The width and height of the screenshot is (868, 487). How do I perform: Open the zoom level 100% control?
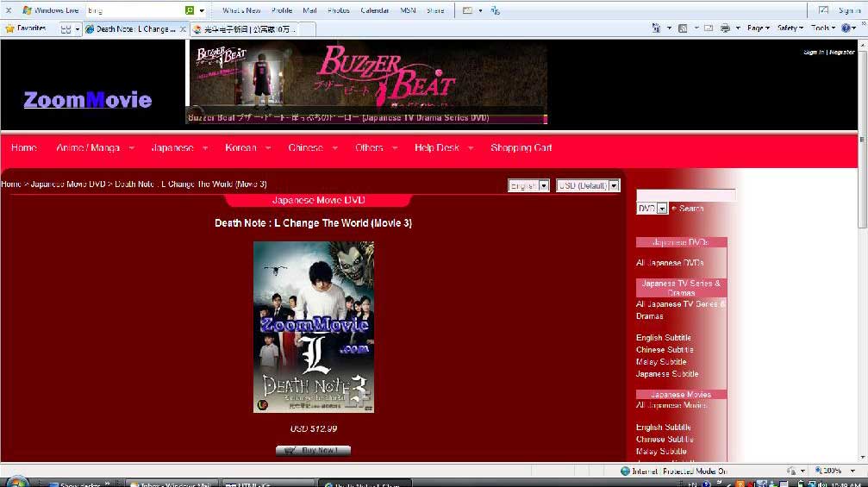(834, 471)
